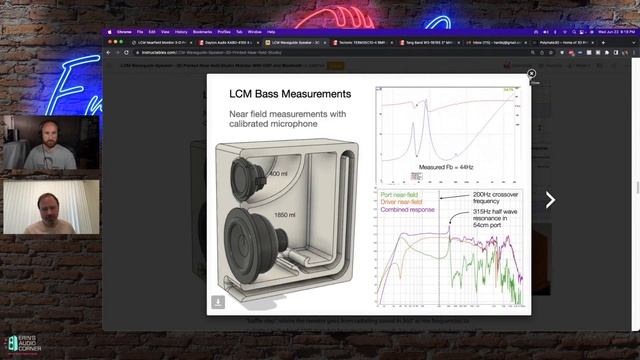Toggle the Chrome side panel icon
Viewport: 640px width, 360px height.
point(616,53)
